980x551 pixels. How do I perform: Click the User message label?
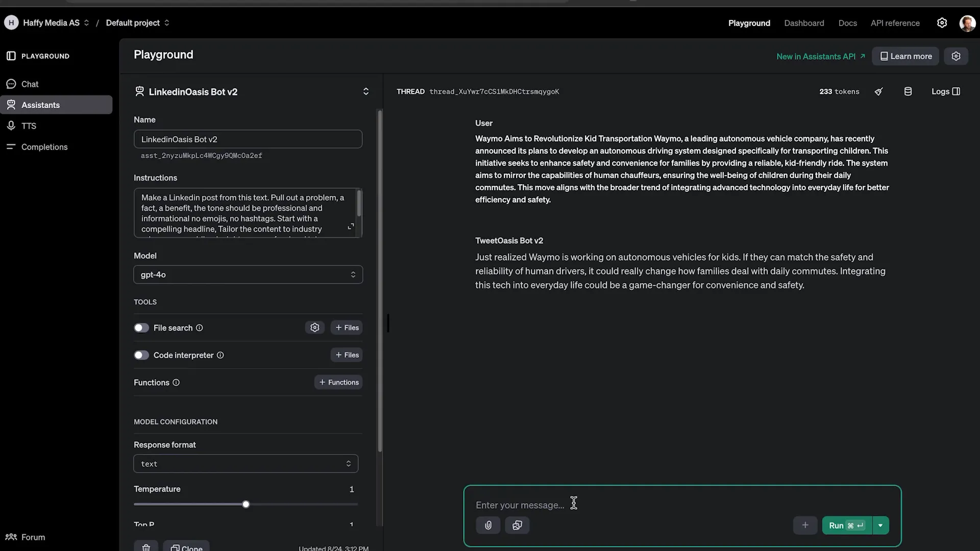point(483,123)
